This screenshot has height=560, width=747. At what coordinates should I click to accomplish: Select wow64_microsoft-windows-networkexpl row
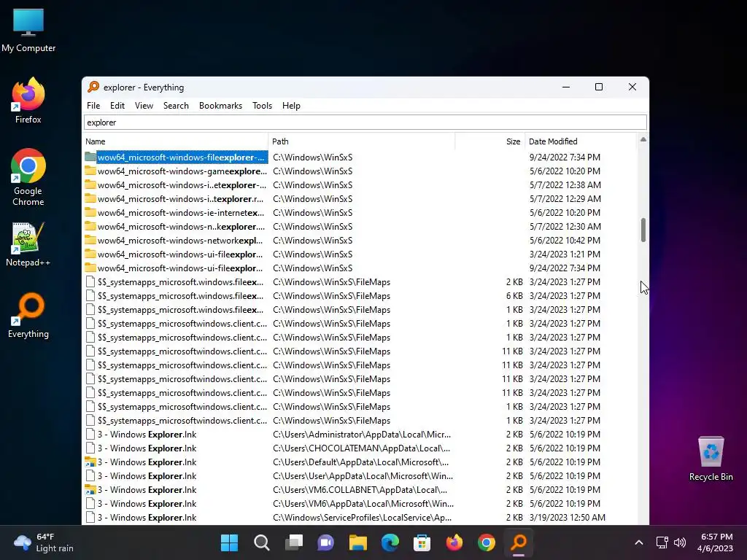359,241
